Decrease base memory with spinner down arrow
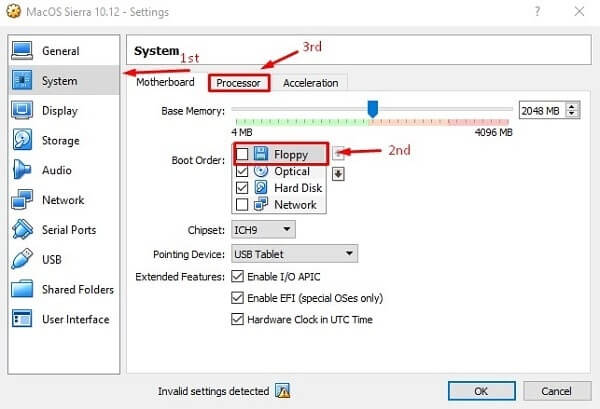The height and width of the screenshot is (409, 600). (572, 114)
